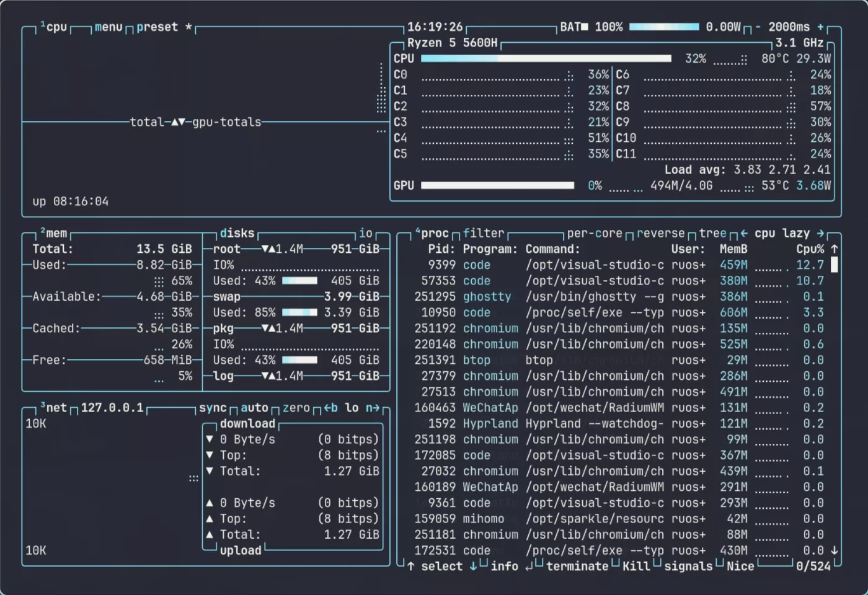Toggle the io mode in disks panel
Image resolution: width=868 pixels, height=595 pixels.
click(x=366, y=234)
